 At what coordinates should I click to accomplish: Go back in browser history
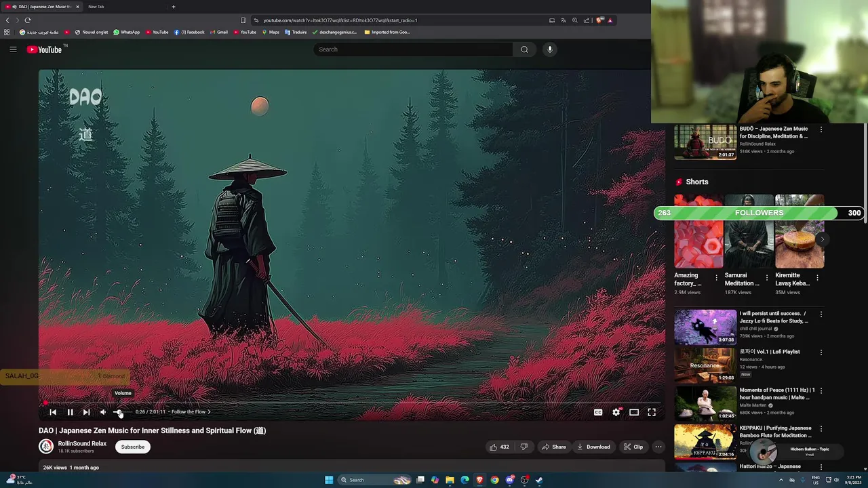[x=7, y=20]
